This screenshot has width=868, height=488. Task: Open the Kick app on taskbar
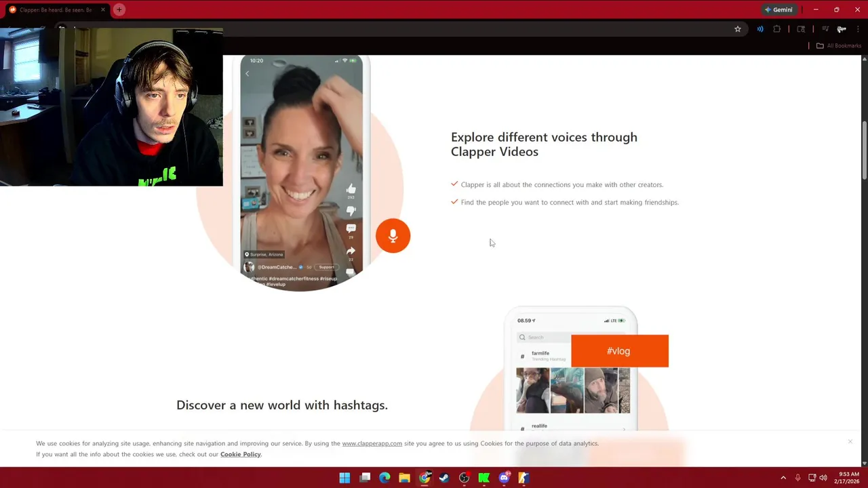484,478
